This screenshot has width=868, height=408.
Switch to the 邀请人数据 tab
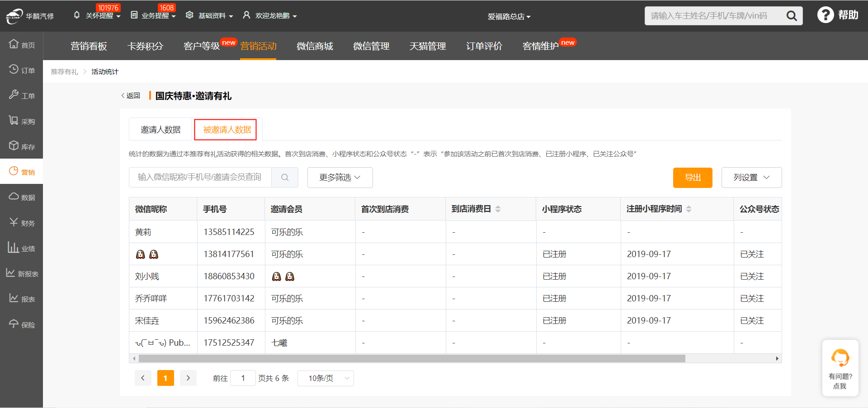[160, 130]
